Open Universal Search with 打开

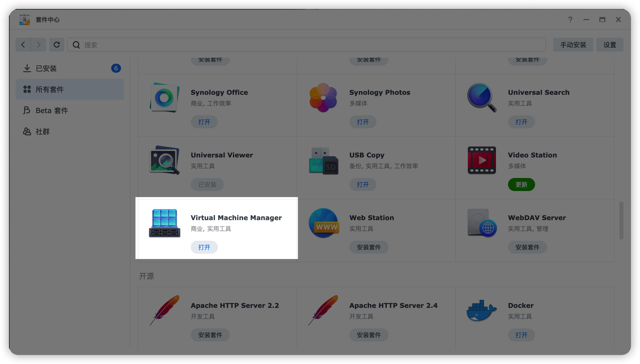click(522, 122)
